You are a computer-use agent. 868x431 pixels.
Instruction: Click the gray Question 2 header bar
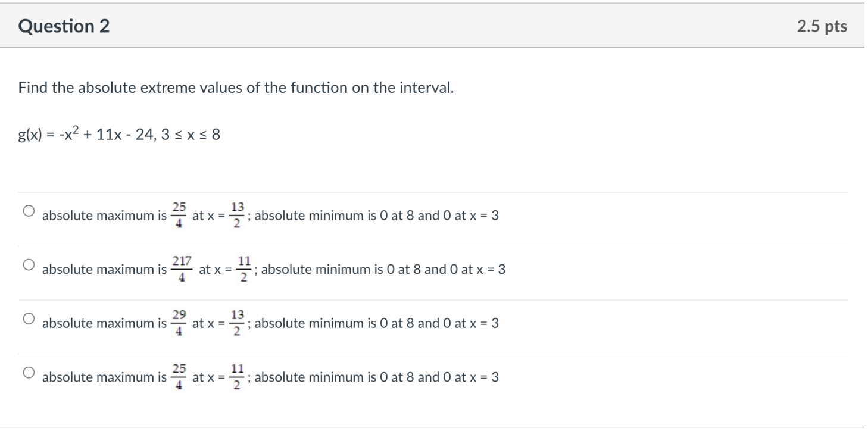pos(417,26)
